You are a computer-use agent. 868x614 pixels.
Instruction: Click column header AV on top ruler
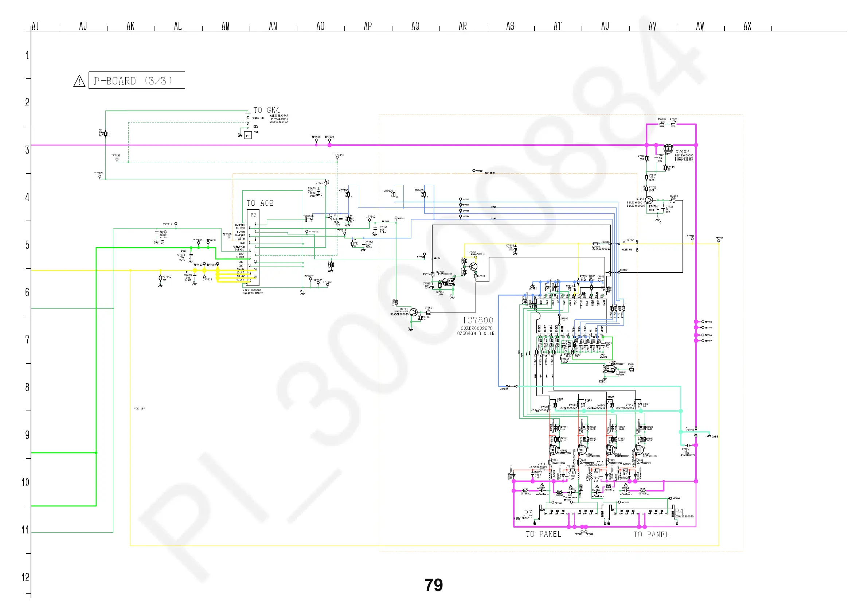[653, 26]
